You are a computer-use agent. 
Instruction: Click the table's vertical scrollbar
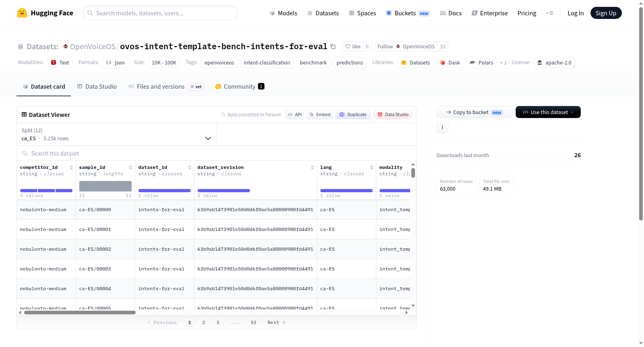click(413, 173)
